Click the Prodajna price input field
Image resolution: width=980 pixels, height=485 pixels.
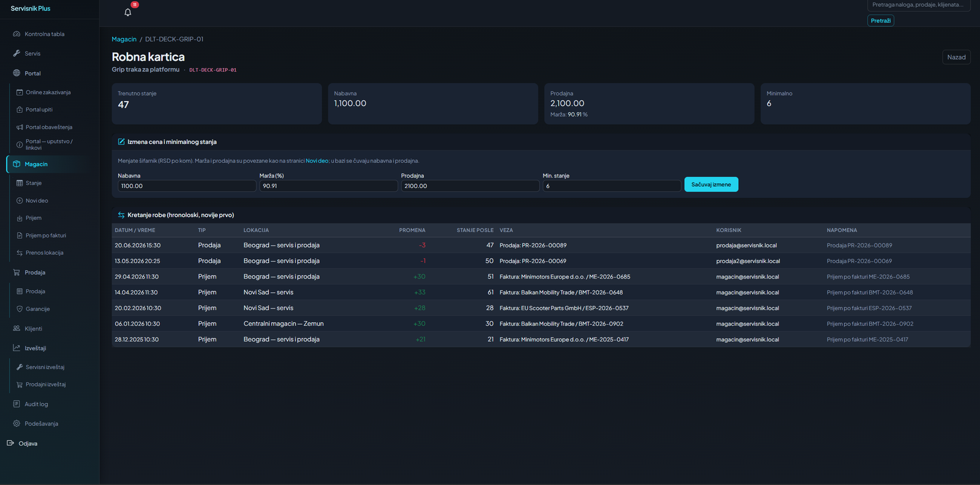click(x=470, y=186)
